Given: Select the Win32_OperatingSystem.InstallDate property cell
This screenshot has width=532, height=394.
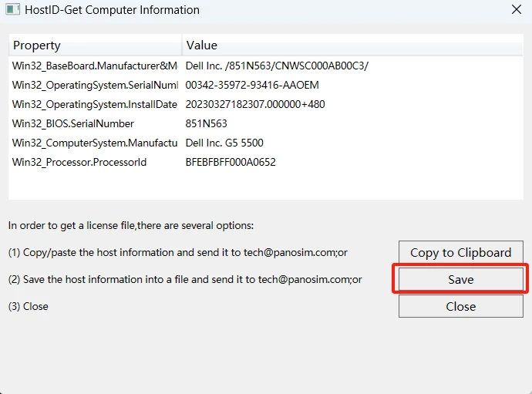Looking at the screenshot, I should (x=94, y=104).
